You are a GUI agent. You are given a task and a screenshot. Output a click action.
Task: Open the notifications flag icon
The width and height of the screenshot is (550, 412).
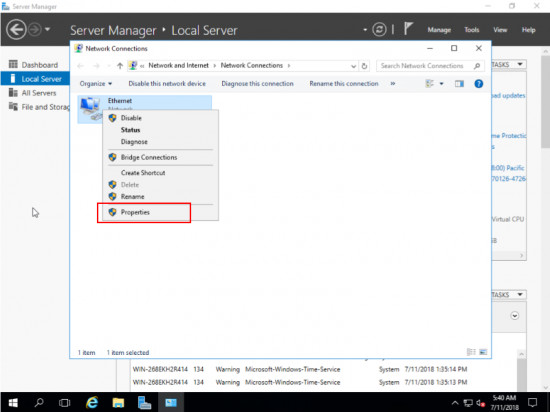408,29
